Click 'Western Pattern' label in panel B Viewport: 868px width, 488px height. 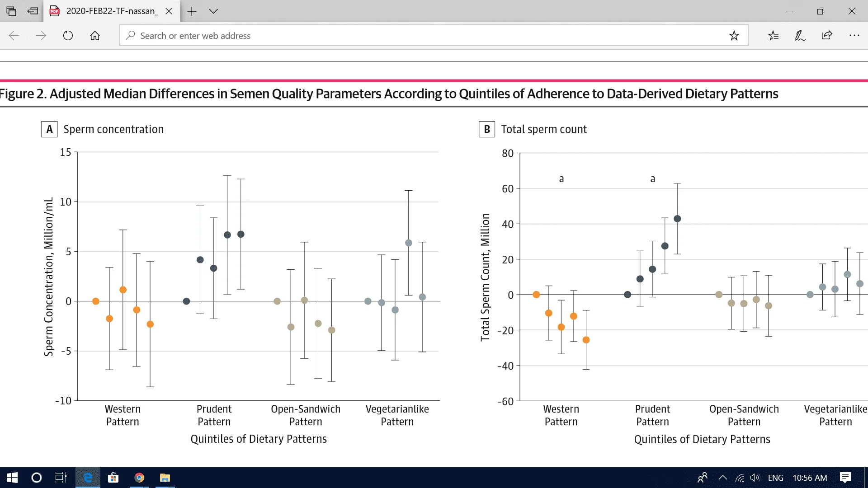click(x=561, y=415)
